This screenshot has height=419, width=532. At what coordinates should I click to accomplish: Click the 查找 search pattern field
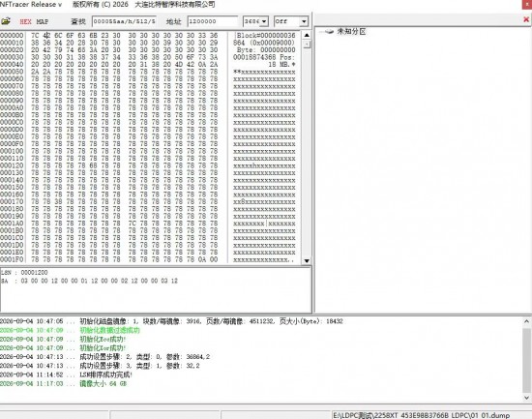124,21
